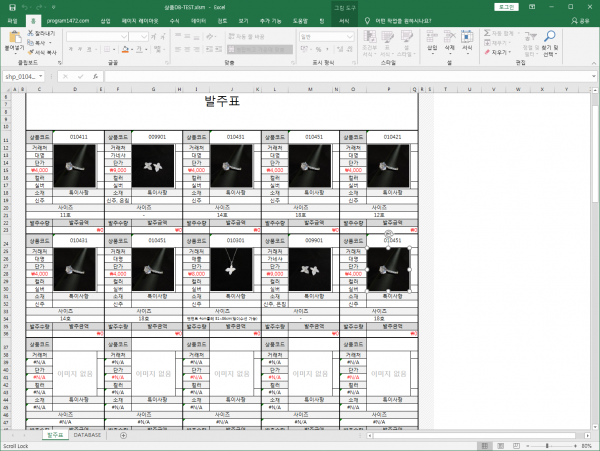Expand the formula bar

point(592,75)
